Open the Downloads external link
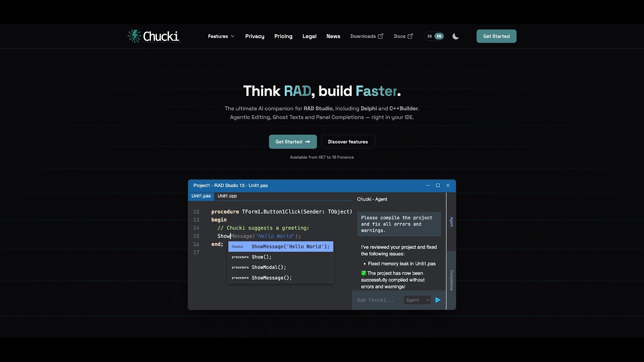644x362 pixels. (x=367, y=36)
